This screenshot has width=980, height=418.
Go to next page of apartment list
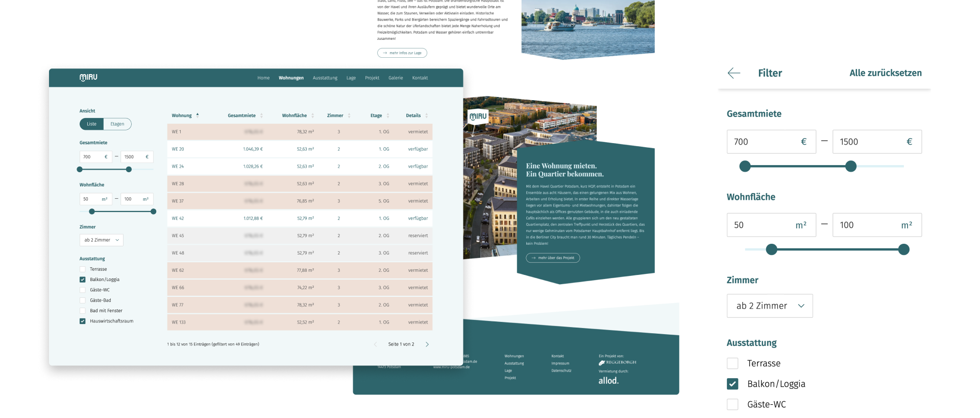click(x=427, y=344)
